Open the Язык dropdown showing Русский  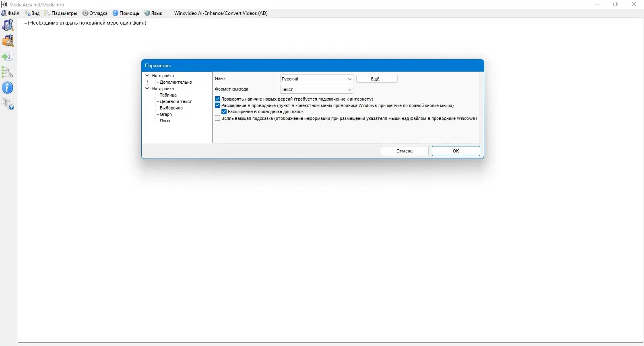click(x=316, y=79)
